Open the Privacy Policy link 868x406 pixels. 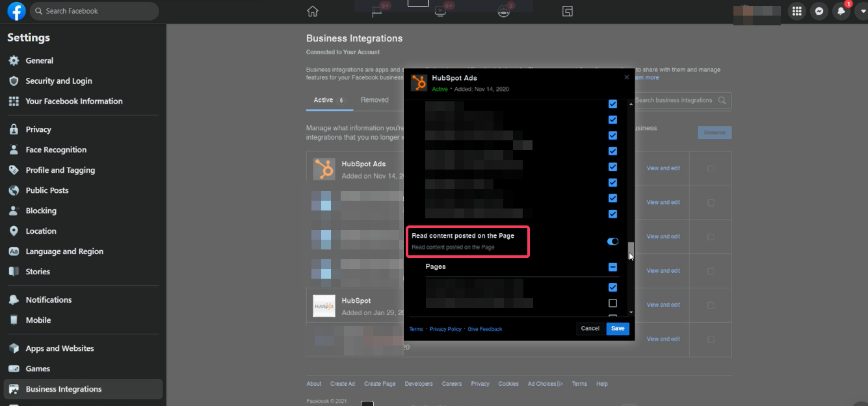(445, 329)
